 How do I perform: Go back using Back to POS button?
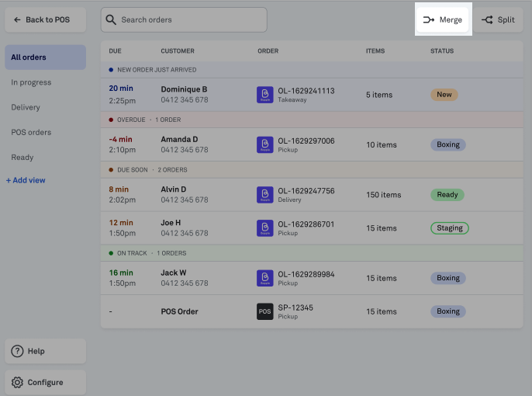[46, 19]
